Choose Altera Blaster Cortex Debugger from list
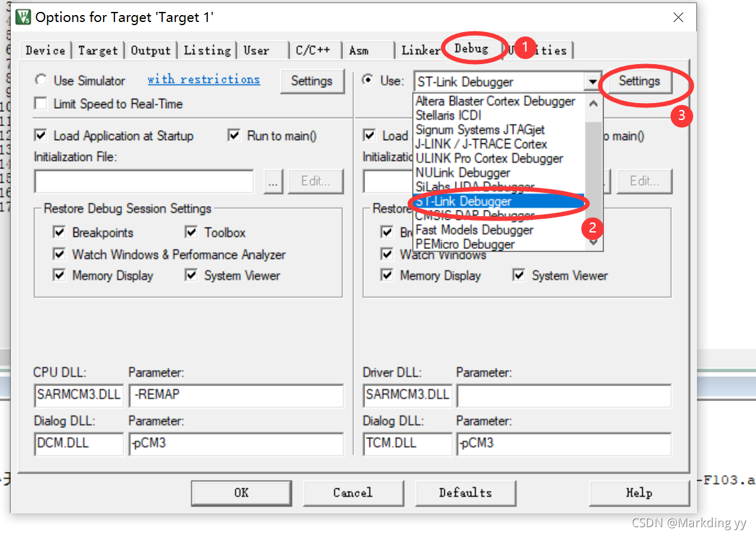The image size is (756, 536). point(495,101)
